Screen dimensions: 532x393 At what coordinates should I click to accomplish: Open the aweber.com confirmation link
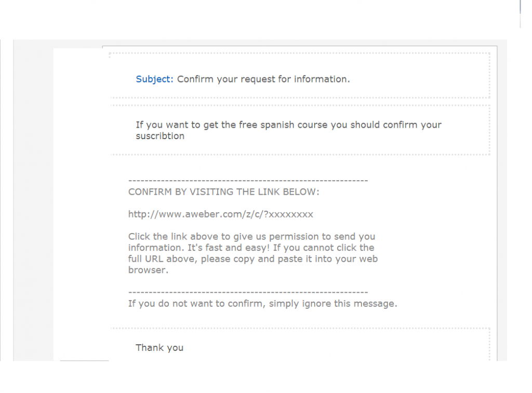pos(220,214)
